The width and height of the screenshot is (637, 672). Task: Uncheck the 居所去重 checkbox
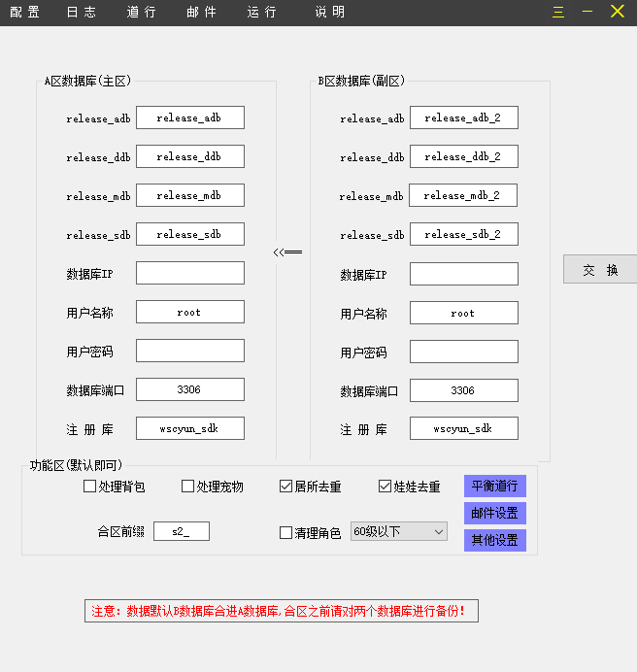(x=286, y=487)
